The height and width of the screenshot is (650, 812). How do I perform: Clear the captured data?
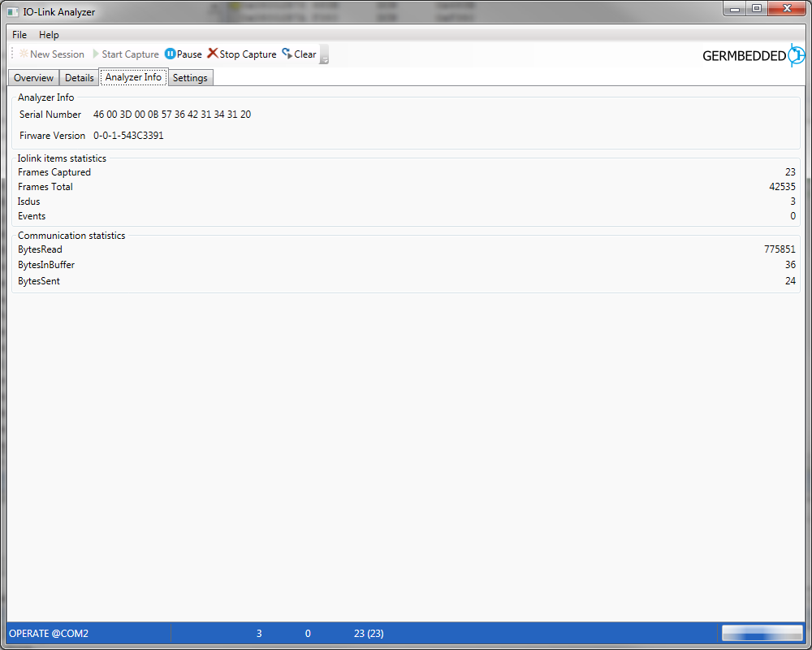[299, 54]
